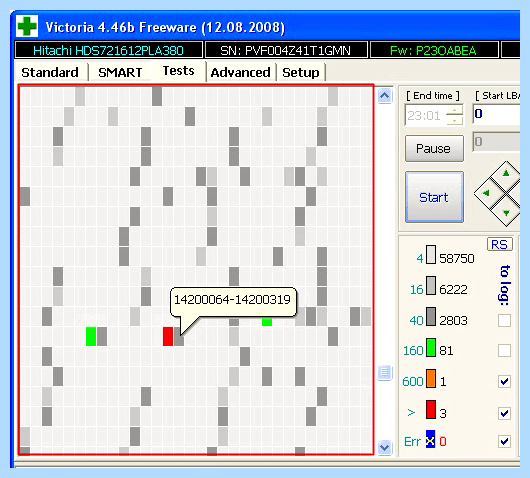Open the Advanced tab
530x478 pixels.
click(240, 72)
